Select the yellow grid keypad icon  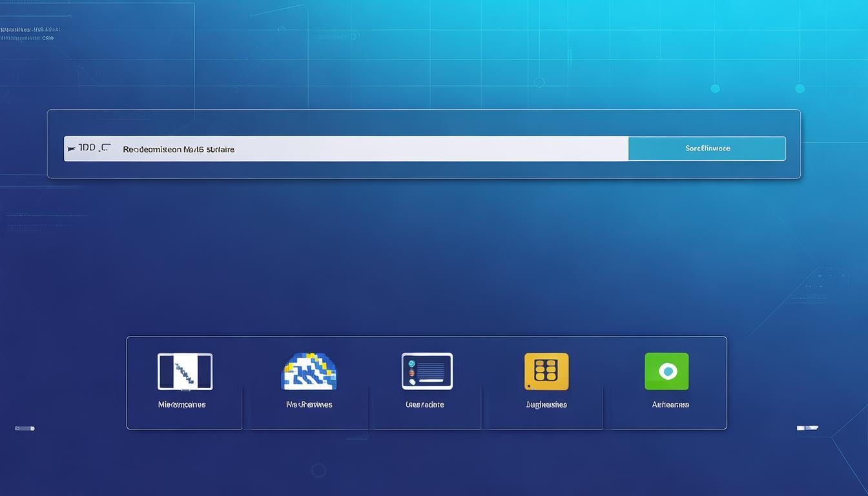click(546, 371)
